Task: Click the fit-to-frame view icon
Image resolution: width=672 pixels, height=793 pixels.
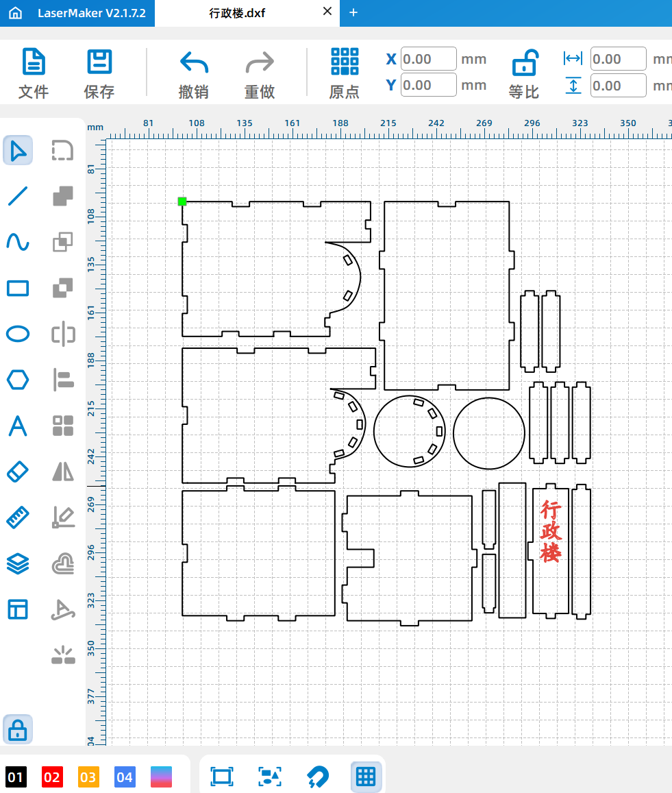Action: coord(221,777)
